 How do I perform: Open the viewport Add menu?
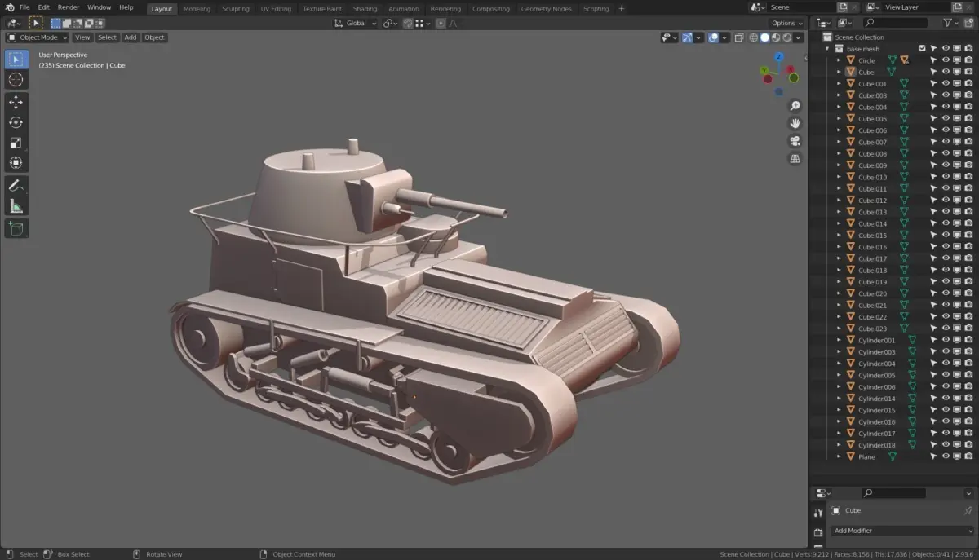point(131,37)
